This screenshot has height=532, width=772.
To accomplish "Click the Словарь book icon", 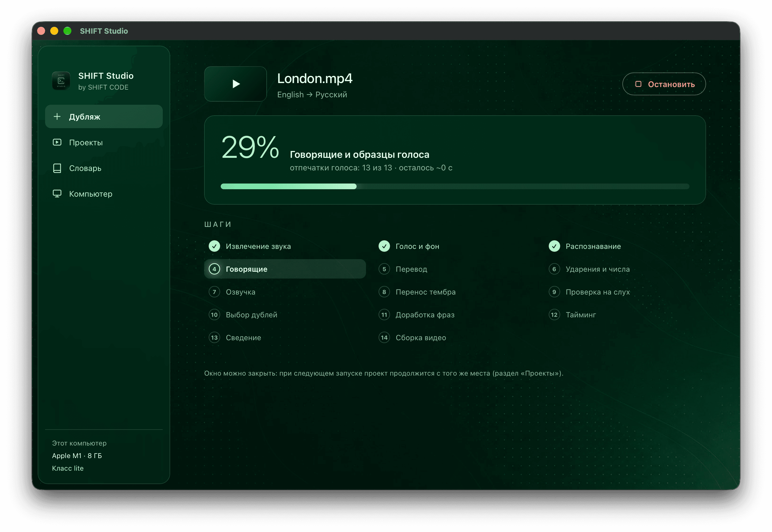I will pyautogui.click(x=57, y=168).
